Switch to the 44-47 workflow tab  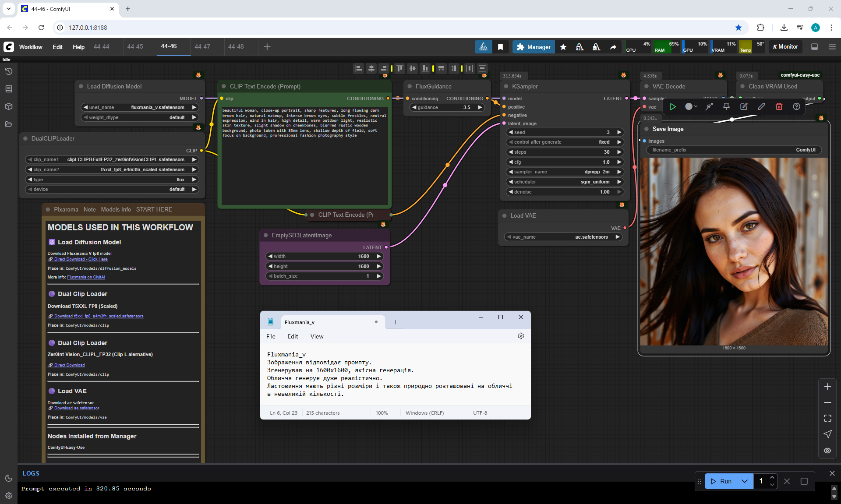click(202, 46)
